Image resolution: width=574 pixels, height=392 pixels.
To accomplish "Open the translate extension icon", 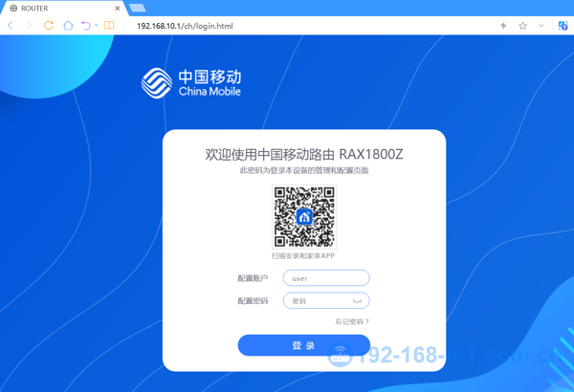I will pos(563,26).
